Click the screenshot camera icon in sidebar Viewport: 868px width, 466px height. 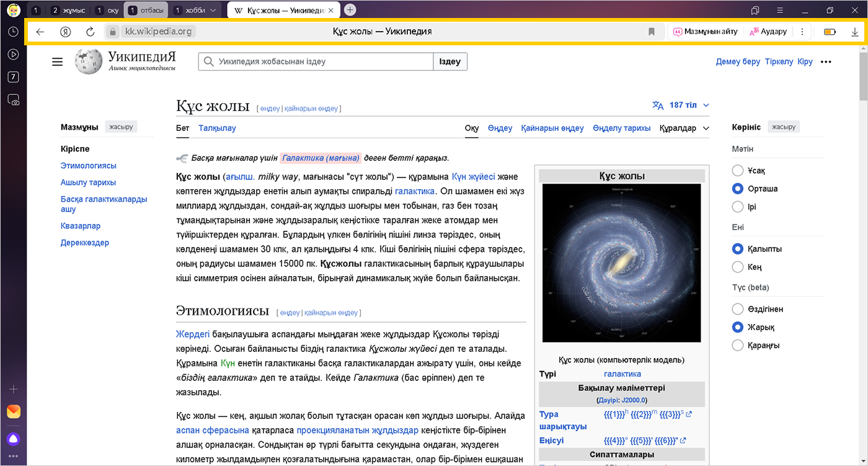click(13, 99)
